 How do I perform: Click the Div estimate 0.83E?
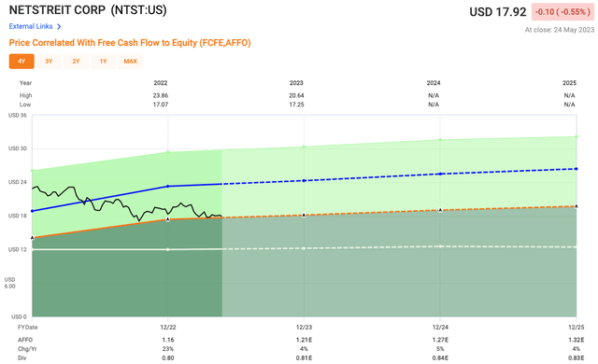point(577,357)
